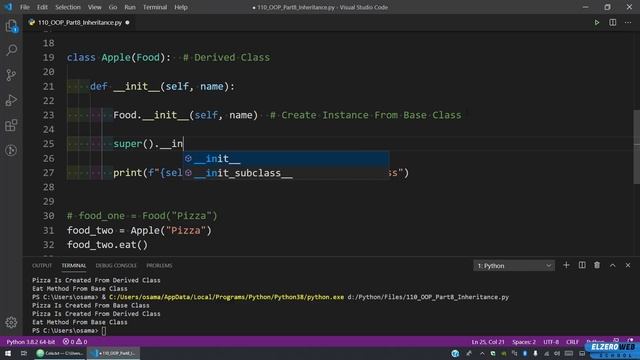Click on 'Food.__init__(self, name)' code line

(186, 115)
